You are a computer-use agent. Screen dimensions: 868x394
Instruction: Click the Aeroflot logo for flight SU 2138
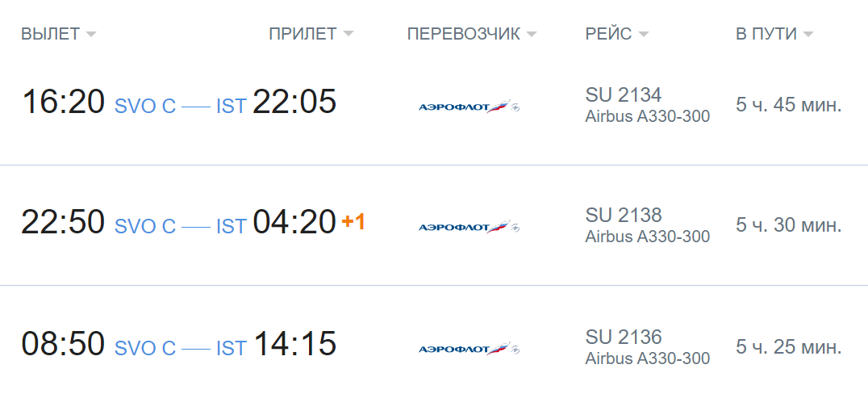pyautogui.click(x=469, y=227)
